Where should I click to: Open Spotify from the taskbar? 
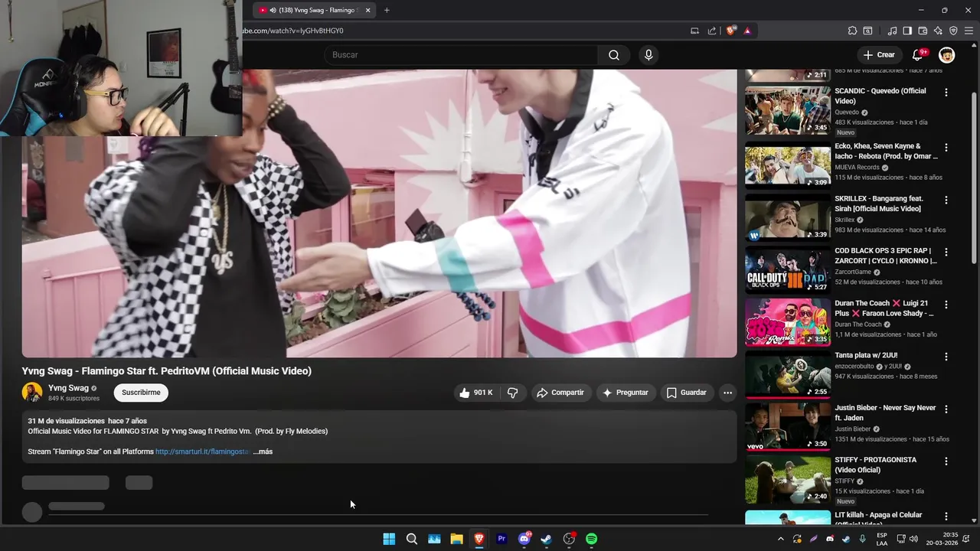[x=591, y=539]
